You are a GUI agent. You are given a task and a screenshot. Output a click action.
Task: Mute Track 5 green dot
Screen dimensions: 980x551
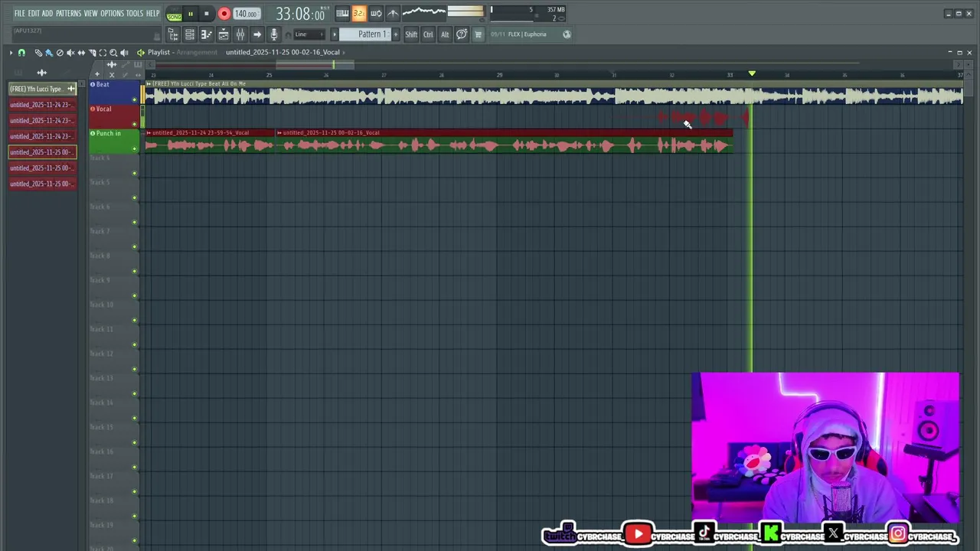coord(135,198)
